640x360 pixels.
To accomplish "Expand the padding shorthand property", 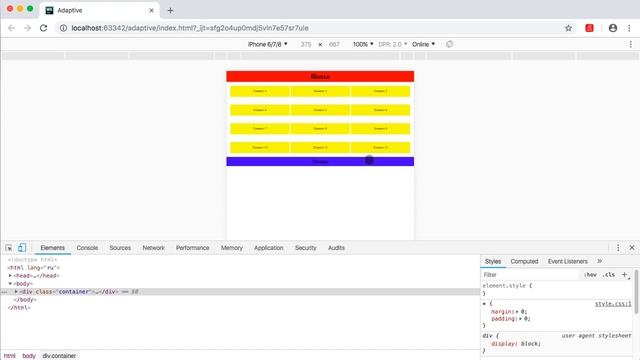I will click(520, 318).
